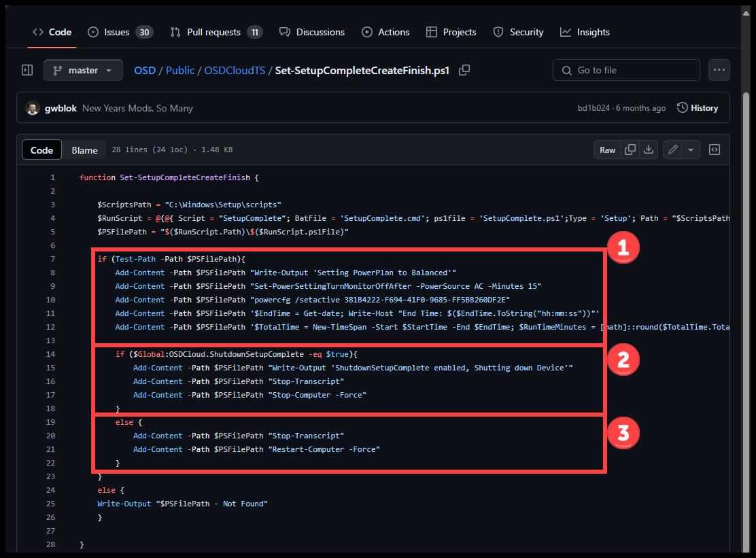Go to Pull requests tab
The height and width of the screenshot is (558, 756).
pos(216,32)
